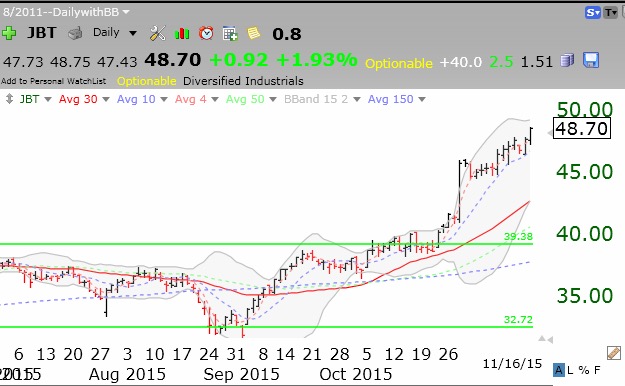Toggle the A arithmetic scale button
Viewport: 625px width, 386px height.
[x=559, y=370]
